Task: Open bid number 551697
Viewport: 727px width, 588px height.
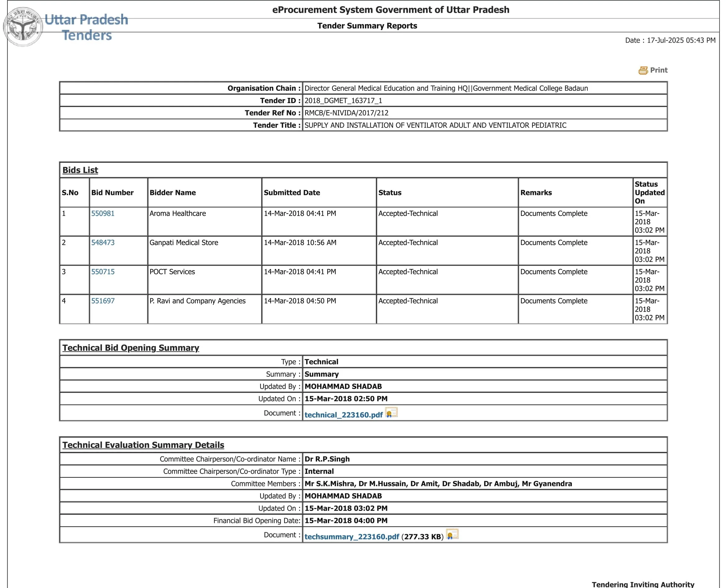Action: pos(103,301)
